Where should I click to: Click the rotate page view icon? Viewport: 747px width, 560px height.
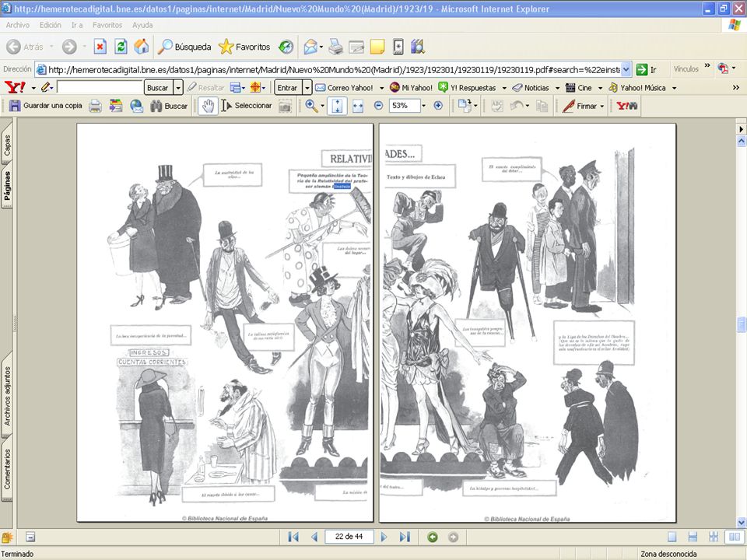pos(464,106)
